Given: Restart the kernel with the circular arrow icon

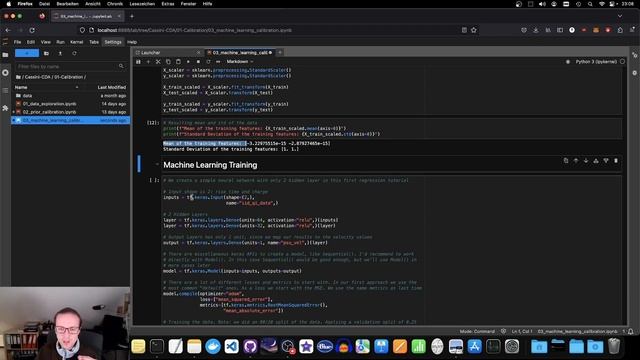Looking at the screenshot, I should 208,62.
